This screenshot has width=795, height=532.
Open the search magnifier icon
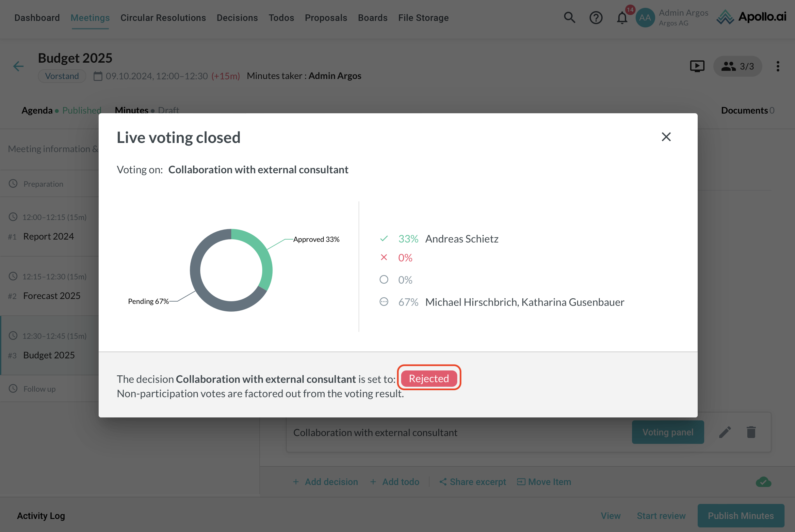click(569, 17)
